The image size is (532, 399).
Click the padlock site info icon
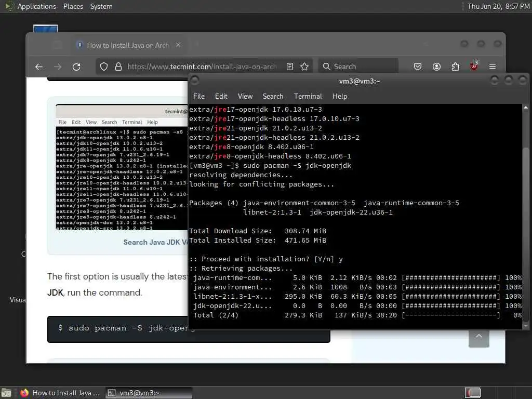pyautogui.click(x=118, y=67)
